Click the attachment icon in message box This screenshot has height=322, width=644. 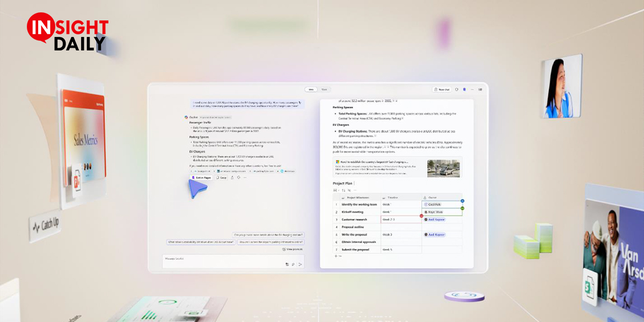click(x=293, y=264)
